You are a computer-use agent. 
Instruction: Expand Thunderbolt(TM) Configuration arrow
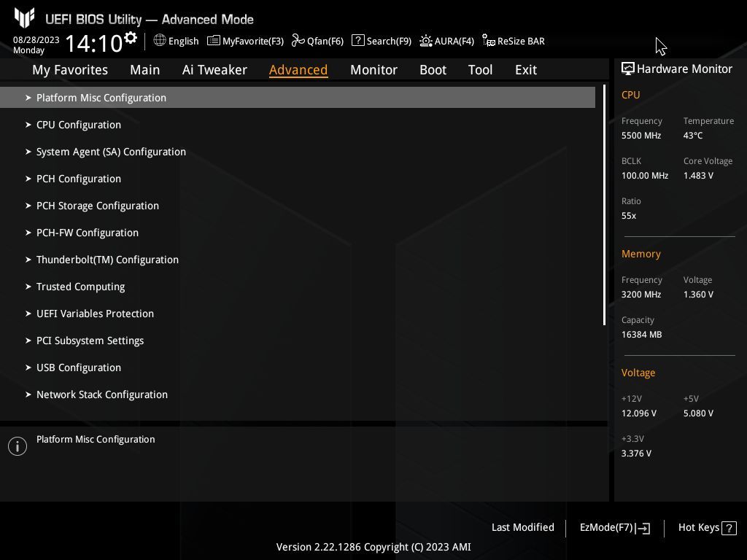tap(28, 260)
